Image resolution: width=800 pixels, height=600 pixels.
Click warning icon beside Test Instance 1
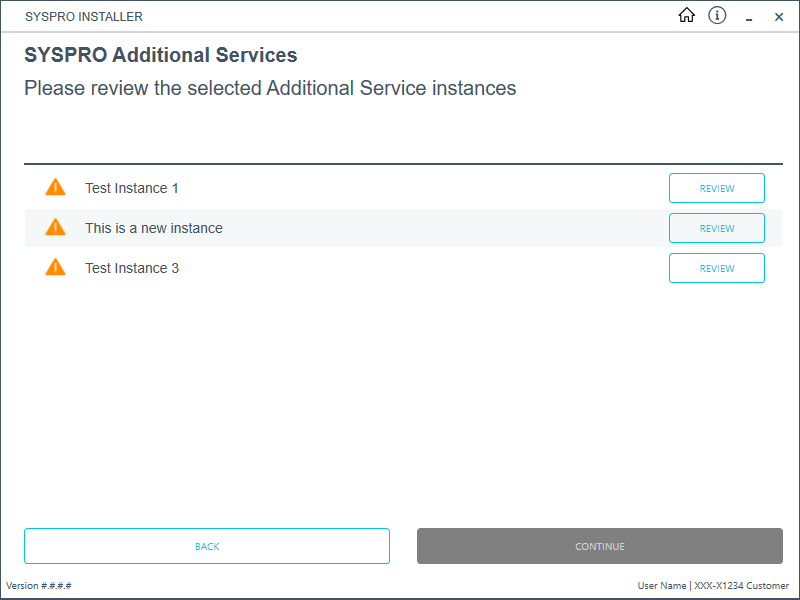(x=55, y=187)
